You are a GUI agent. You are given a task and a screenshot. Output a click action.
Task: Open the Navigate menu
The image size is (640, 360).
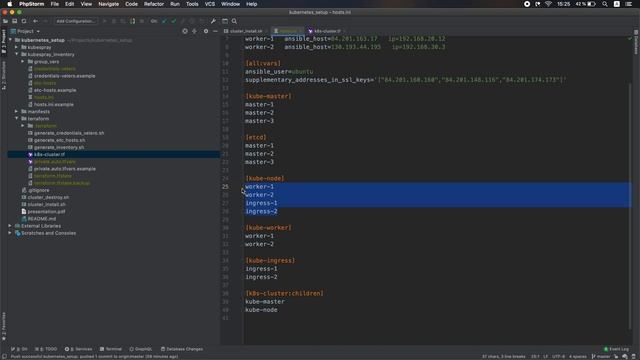109,4
